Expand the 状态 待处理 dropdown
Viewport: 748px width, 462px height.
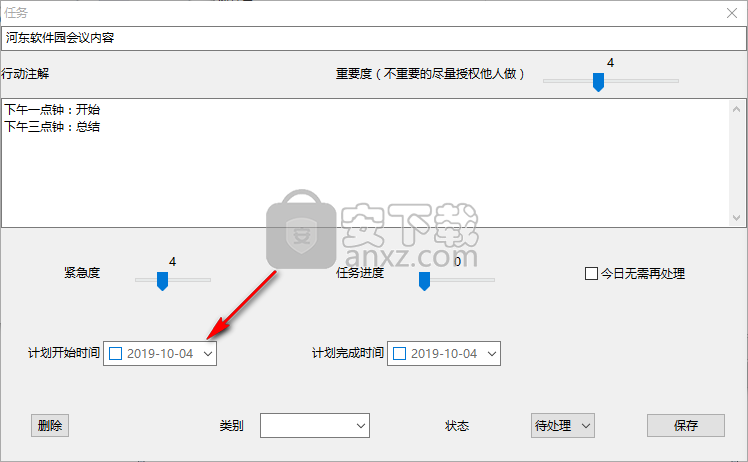click(563, 425)
